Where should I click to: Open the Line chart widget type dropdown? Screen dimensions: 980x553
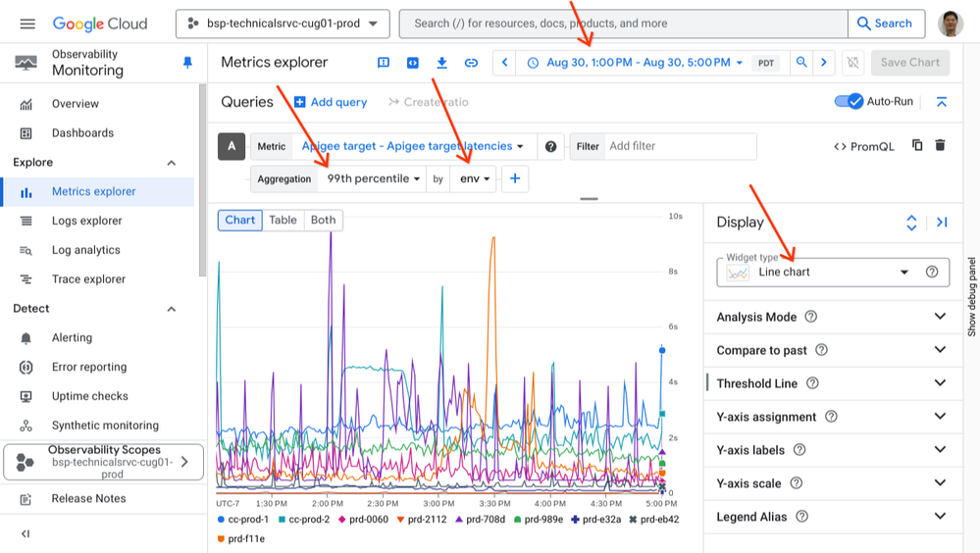[x=833, y=272]
